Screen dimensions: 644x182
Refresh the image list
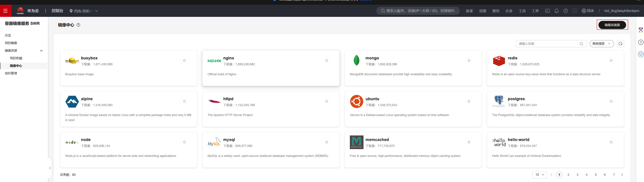[x=620, y=44]
